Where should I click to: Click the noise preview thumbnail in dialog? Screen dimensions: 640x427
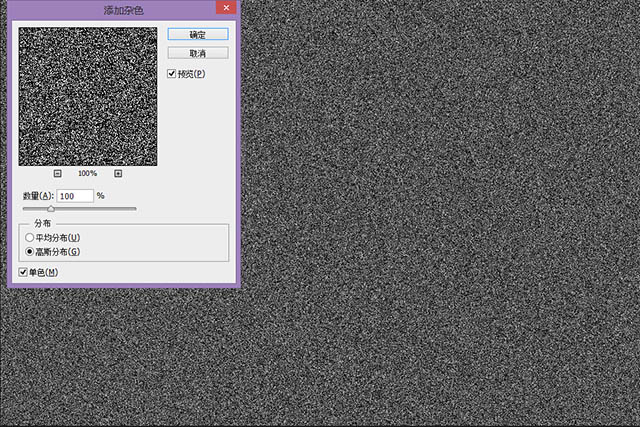(x=88, y=96)
